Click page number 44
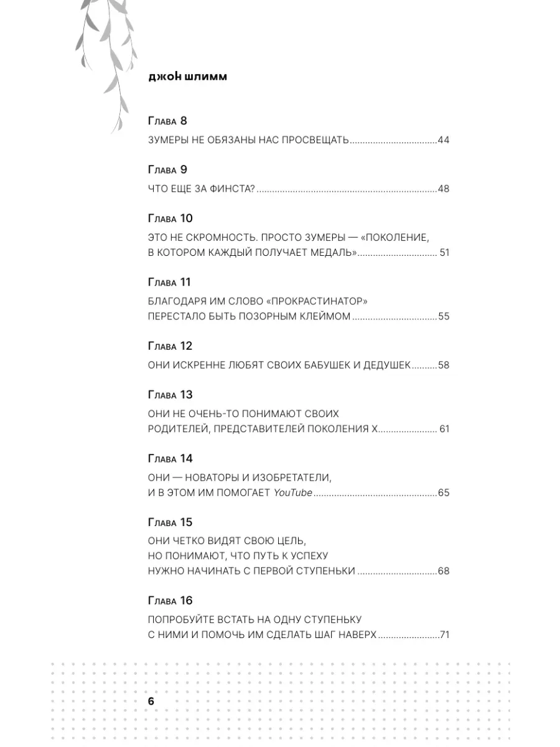Viewport: 560px width, 747px height. click(443, 140)
